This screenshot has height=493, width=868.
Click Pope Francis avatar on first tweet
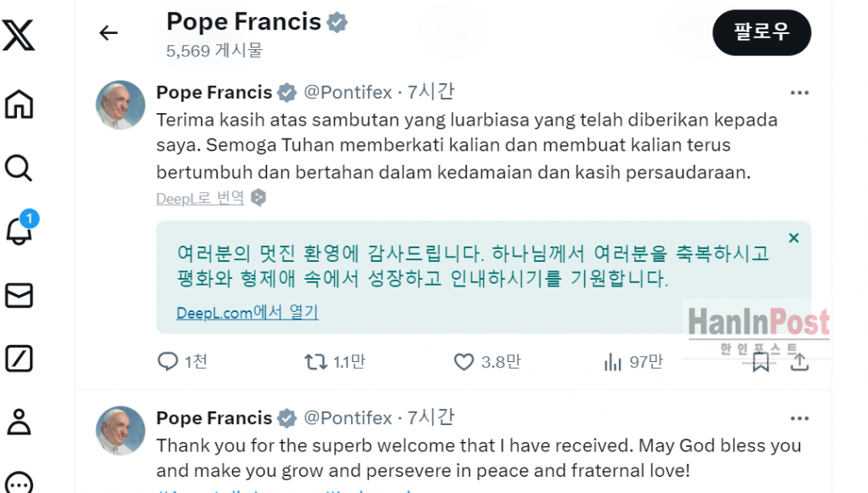point(121,105)
